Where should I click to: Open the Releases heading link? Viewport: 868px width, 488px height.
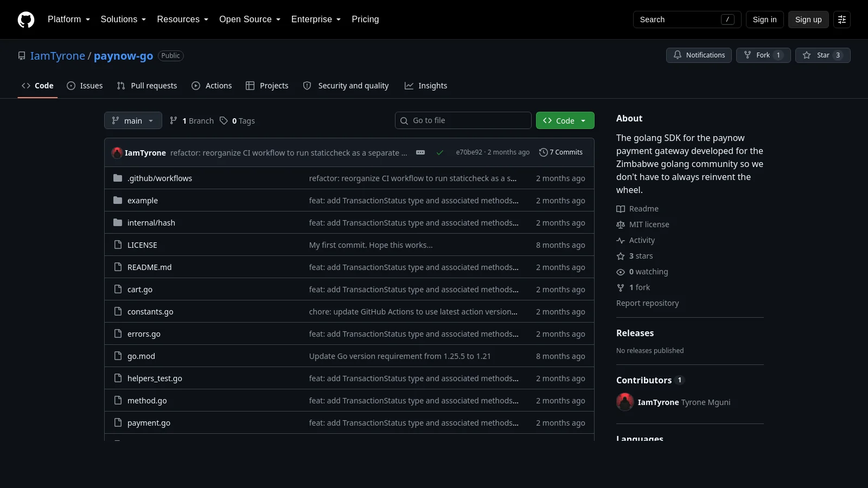click(x=635, y=333)
